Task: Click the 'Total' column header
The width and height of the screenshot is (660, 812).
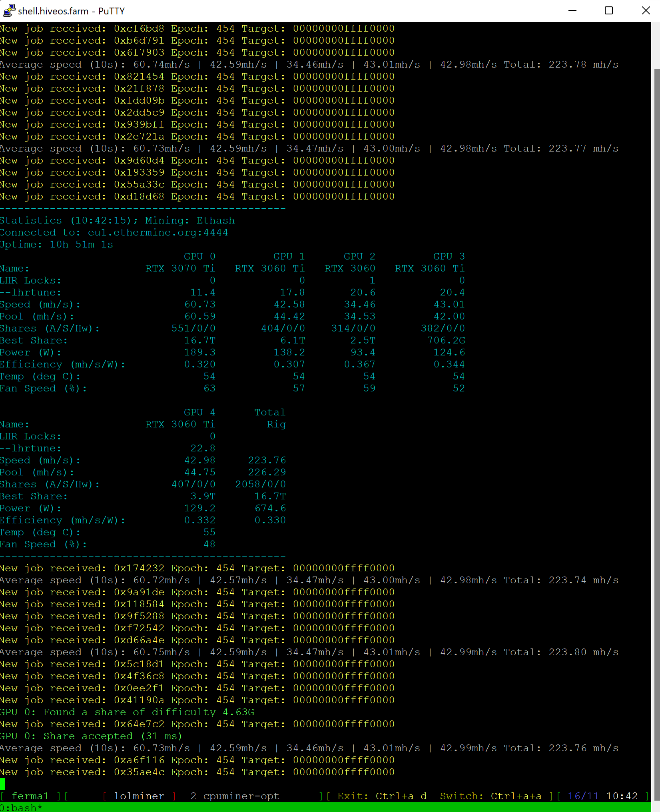Action: pyautogui.click(x=270, y=412)
